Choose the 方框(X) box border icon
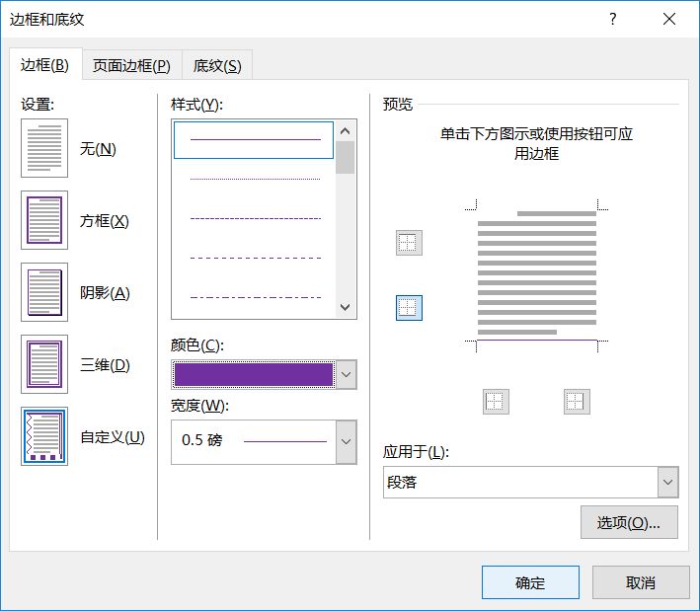The image size is (700, 611). (44, 220)
